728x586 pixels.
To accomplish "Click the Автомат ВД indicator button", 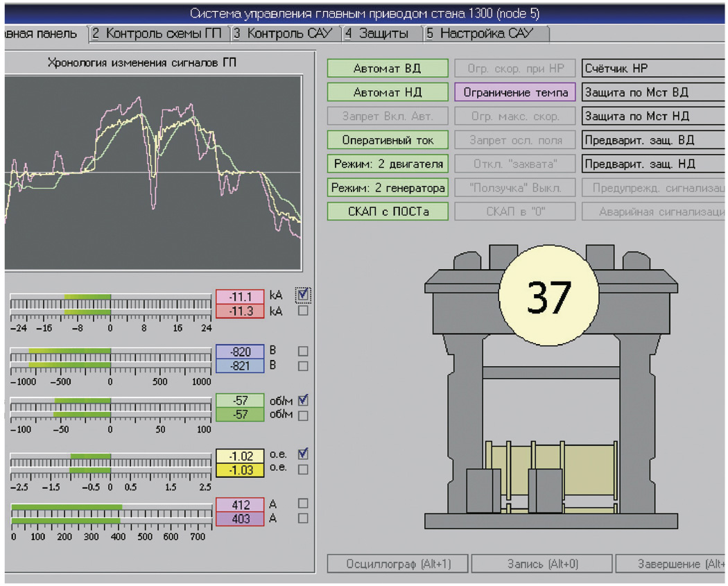I will tap(388, 68).
